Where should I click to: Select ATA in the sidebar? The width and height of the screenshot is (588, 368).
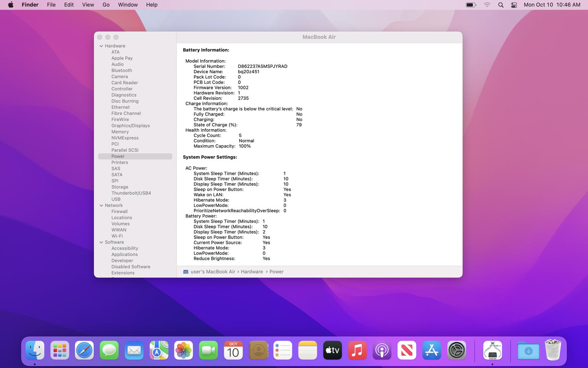click(115, 52)
